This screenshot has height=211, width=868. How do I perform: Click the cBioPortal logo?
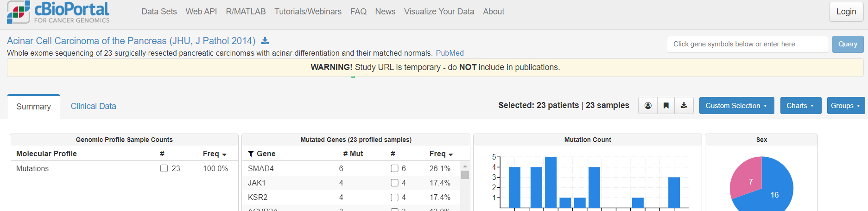tap(58, 12)
